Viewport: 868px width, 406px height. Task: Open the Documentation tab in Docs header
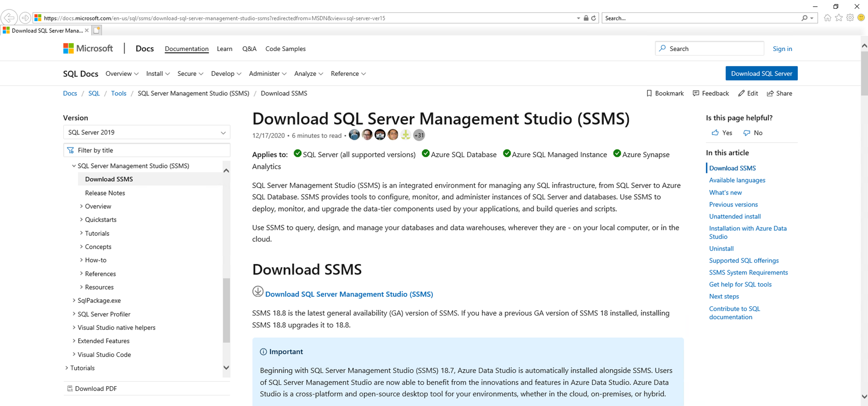187,49
